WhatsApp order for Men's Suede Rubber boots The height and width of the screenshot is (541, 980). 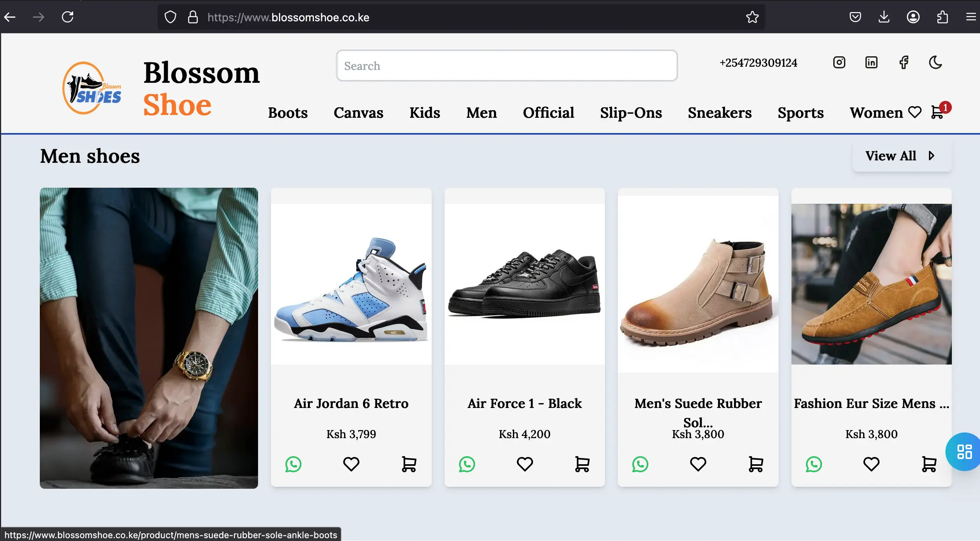coord(640,464)
